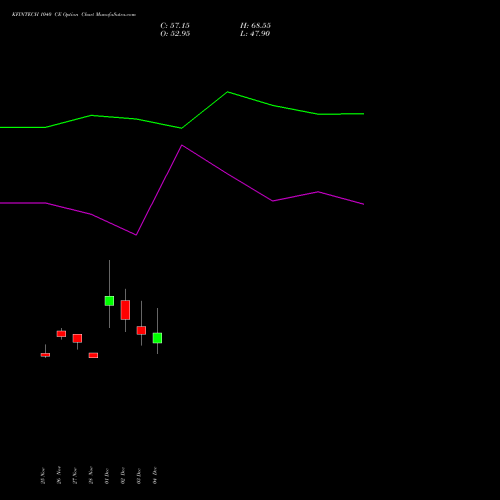Select the red candle above 28 Nov
Viewport: 500px width, 500px height.
(x=93, y=355)
